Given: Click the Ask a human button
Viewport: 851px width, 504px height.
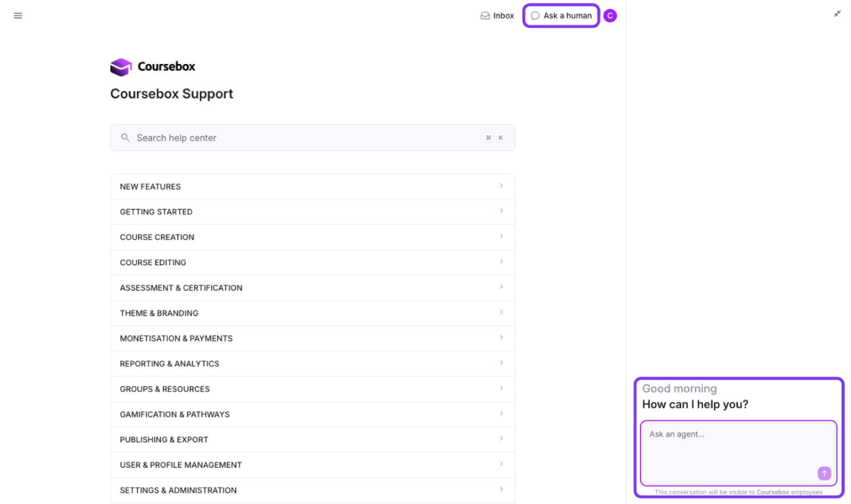Looking at the screenshot, I should (x=561, y=16).
